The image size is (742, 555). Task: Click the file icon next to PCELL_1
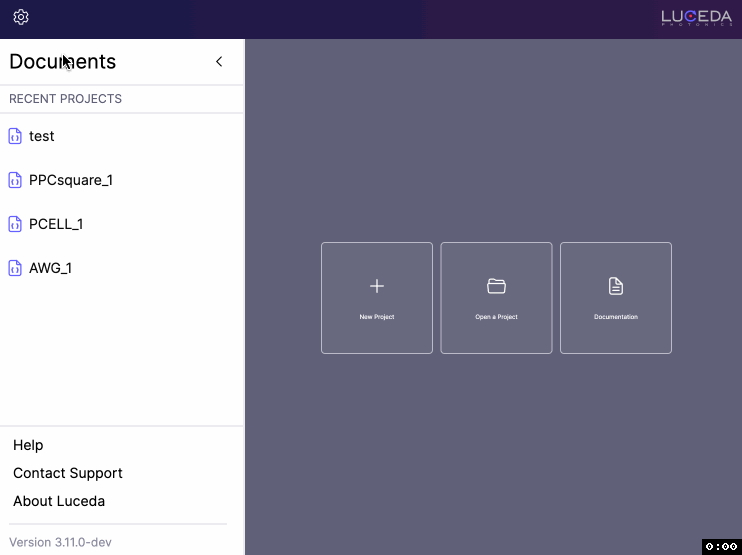click(x=15, y=224)
